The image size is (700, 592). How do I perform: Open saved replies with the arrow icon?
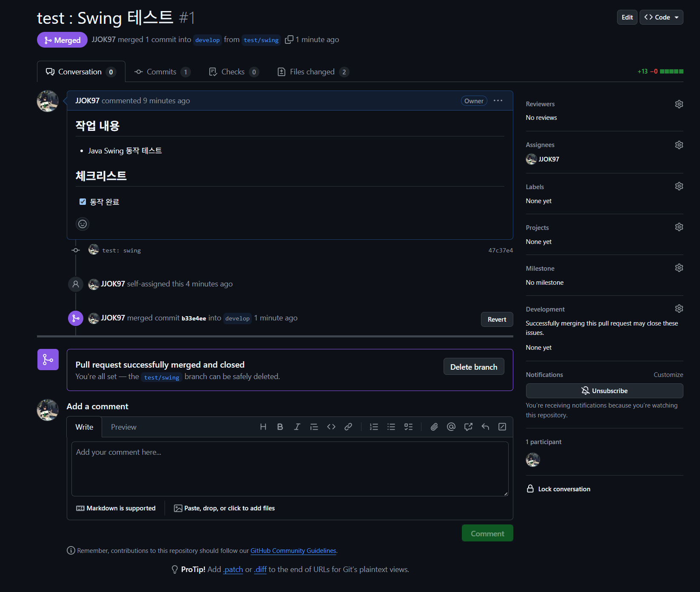tap(485, 427)
